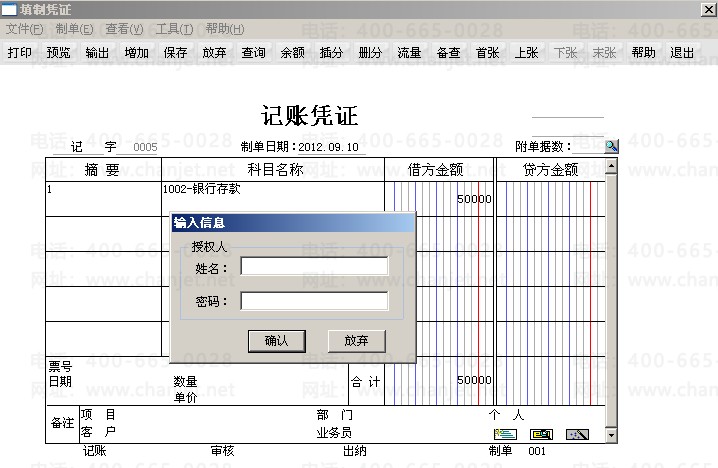Click the summary cell containing 1
The image size is (718, 468).
click(103, 198)
